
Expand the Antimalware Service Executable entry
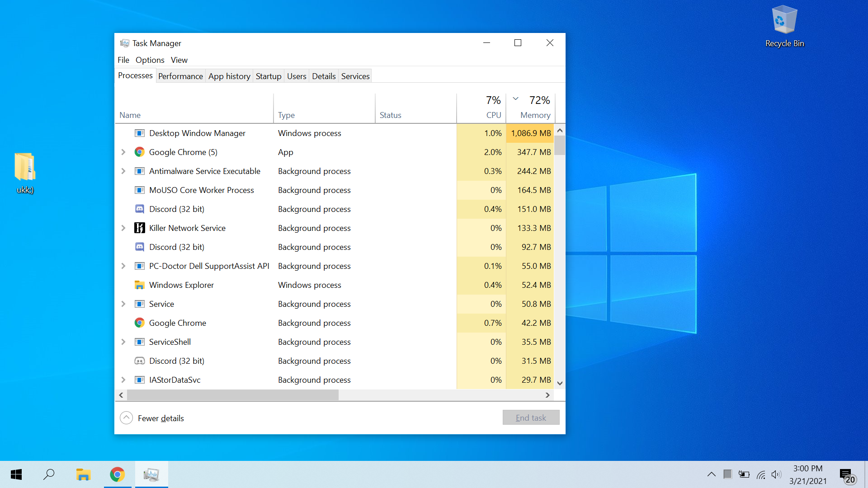pyautogui.click(x=123, y=171)
